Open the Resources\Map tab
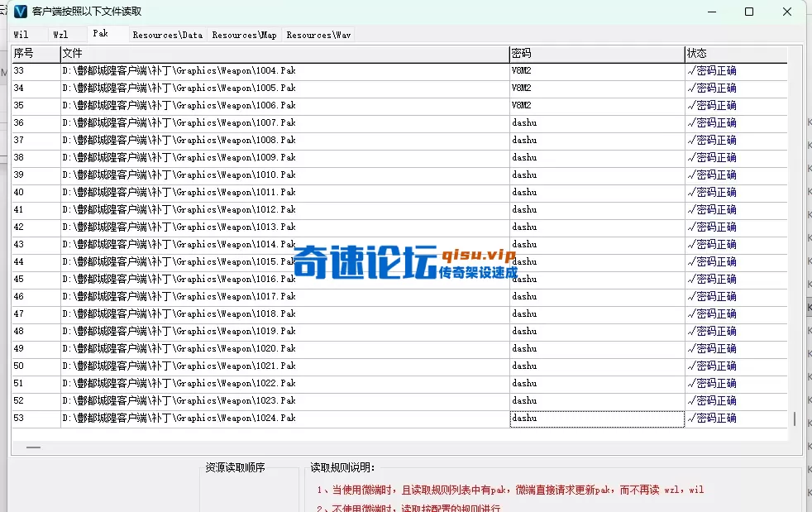Image resolution: width=812 pixels, height=512 pixels. click(x=245, y=35)
